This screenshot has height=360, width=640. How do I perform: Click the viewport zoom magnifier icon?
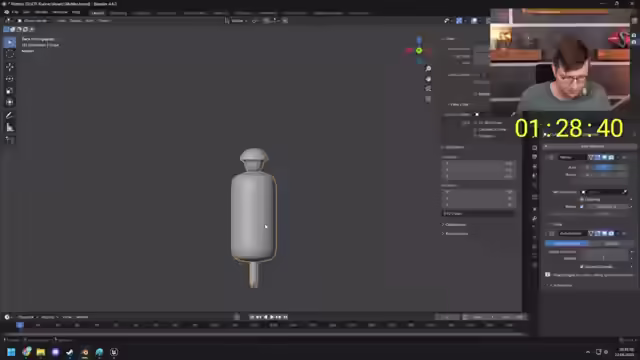coord(428,69)
